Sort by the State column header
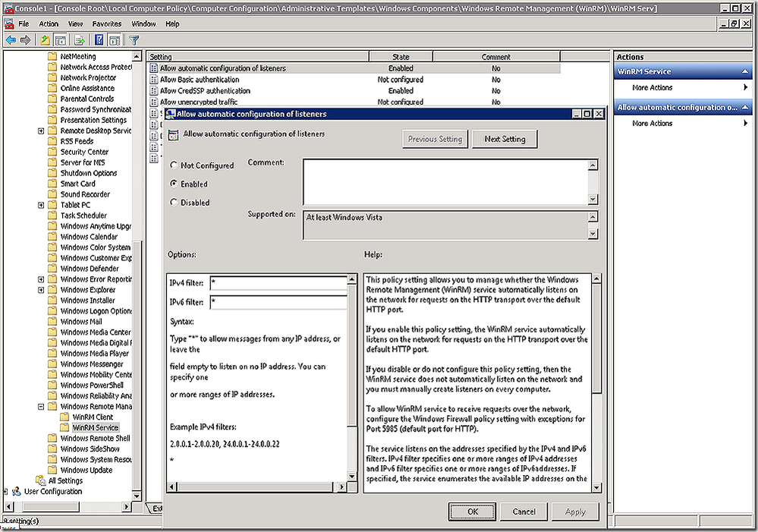The image size is (758, 532). tap(401, 57)
